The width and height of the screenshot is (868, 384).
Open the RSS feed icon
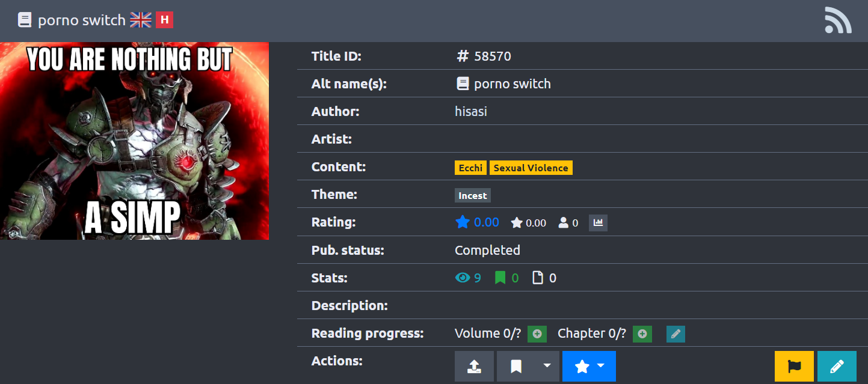pos(838,20)
